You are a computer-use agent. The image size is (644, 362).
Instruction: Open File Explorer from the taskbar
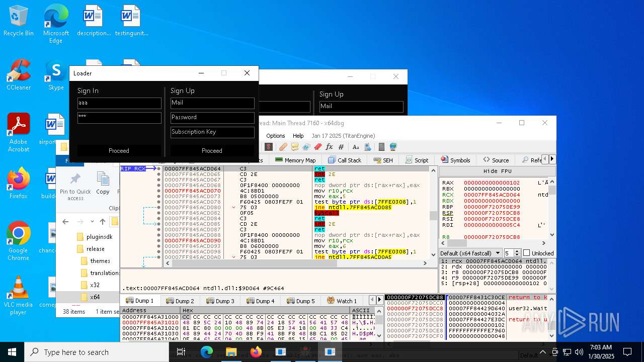point(231,352)
